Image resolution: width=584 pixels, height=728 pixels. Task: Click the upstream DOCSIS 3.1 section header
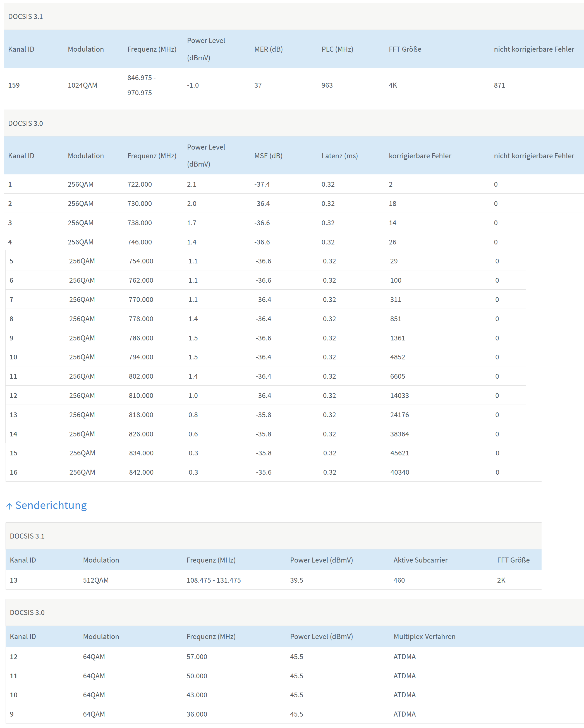[27, 536]
